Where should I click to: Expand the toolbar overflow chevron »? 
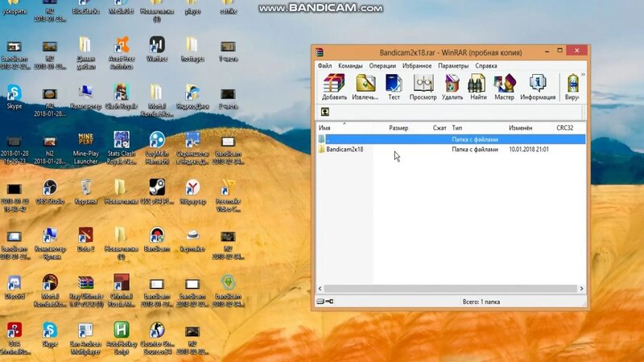[583, 75]
